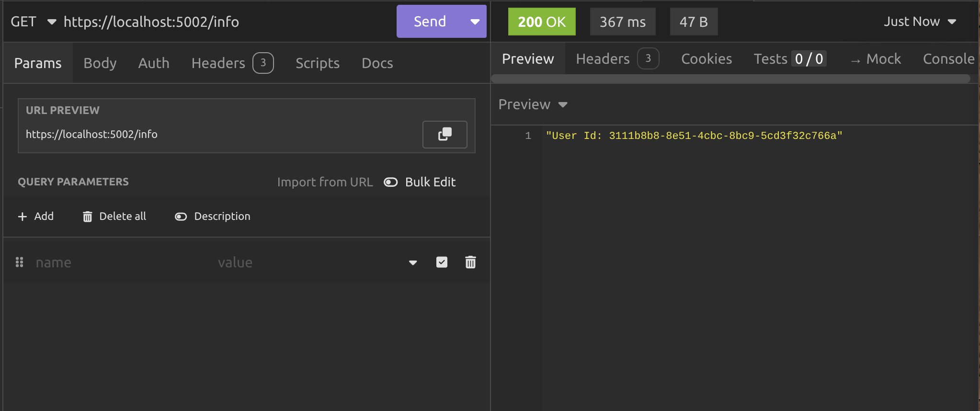
Task: Click Import from URL
Action: click(x=325, y=182)
